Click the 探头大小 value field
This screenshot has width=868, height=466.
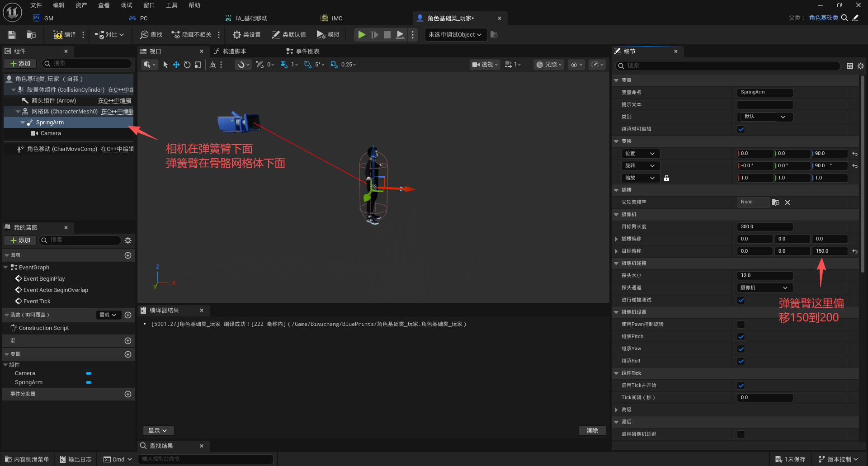(765, 276)
